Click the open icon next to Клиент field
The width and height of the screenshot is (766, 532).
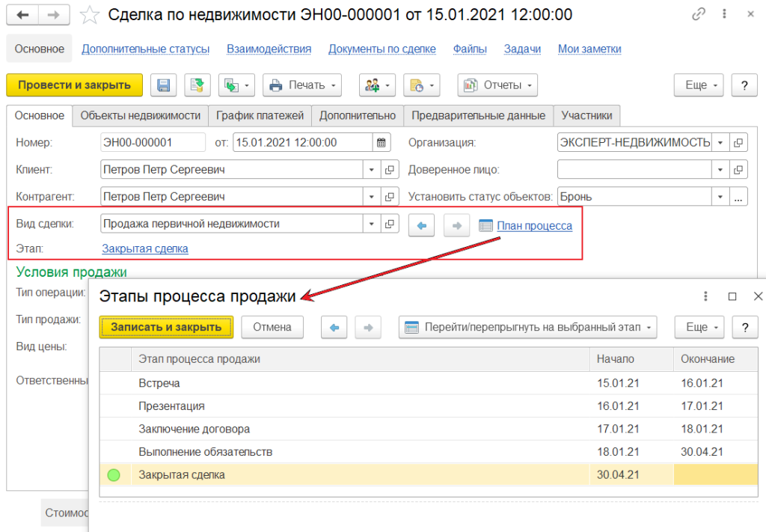(x=390, y=170)
